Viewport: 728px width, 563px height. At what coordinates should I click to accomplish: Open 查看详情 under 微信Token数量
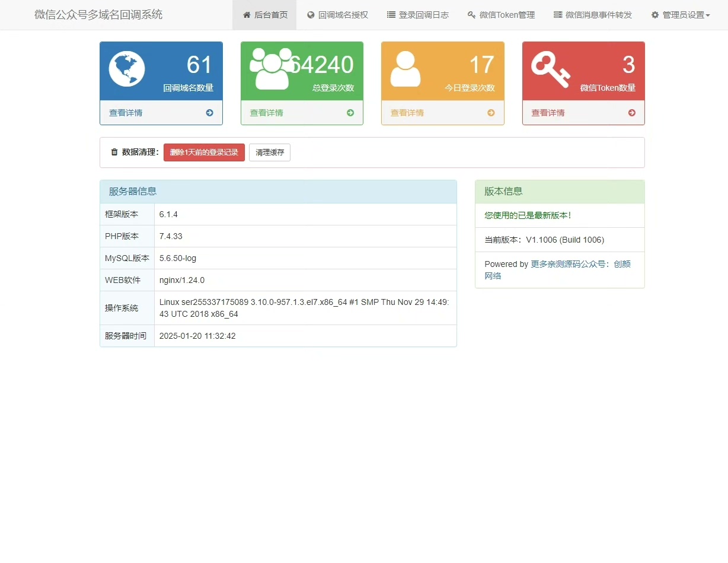click(x=548, y=113)
